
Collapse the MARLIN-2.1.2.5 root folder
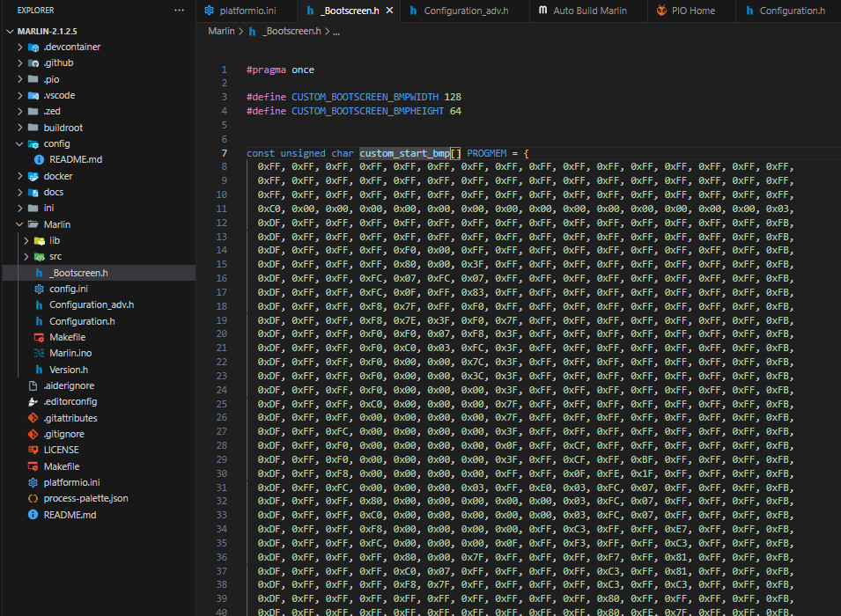10,32
